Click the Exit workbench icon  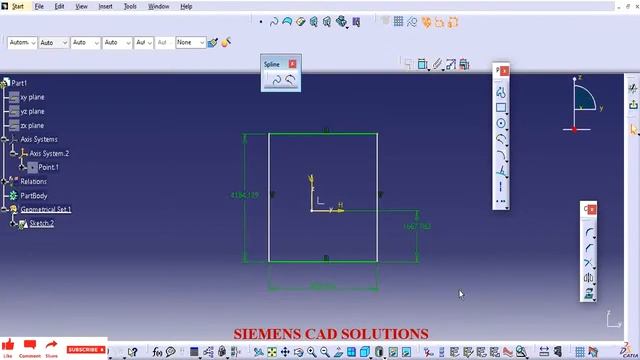point(633,104)
